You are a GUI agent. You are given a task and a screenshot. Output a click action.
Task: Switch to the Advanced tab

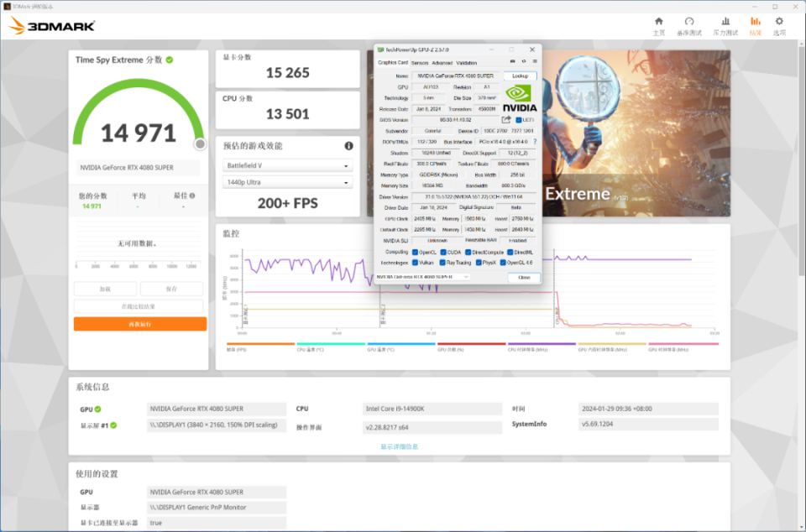pos(442,63)
